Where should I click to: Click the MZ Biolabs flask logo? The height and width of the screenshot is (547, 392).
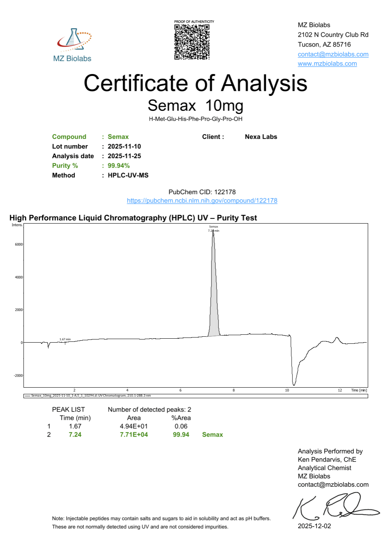tap(74, 40)
